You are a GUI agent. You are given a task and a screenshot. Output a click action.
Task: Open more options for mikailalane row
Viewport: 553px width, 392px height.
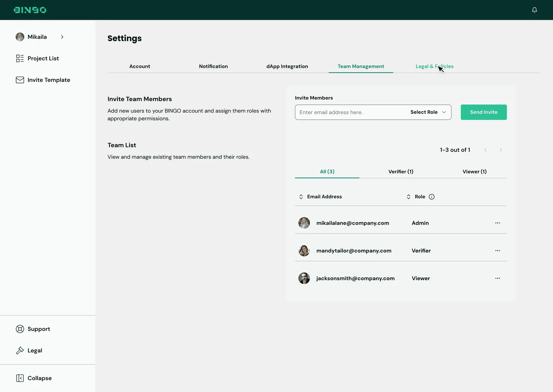pyautogui.click(x=498, y=223)
